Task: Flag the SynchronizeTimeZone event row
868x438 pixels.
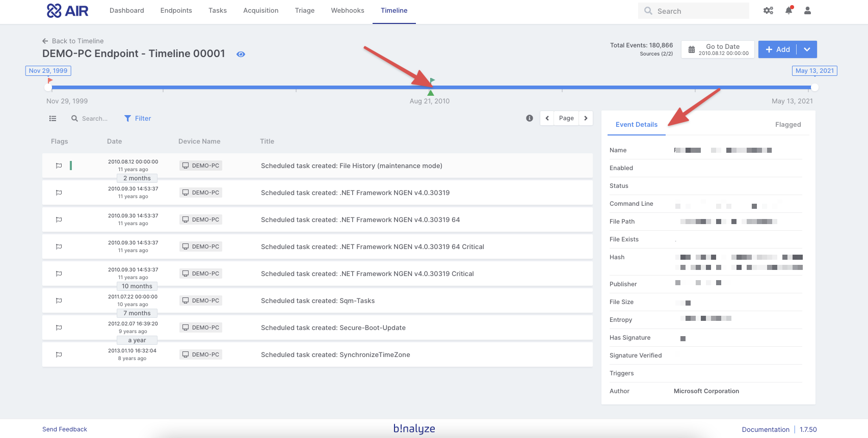Action: point(59,354)
